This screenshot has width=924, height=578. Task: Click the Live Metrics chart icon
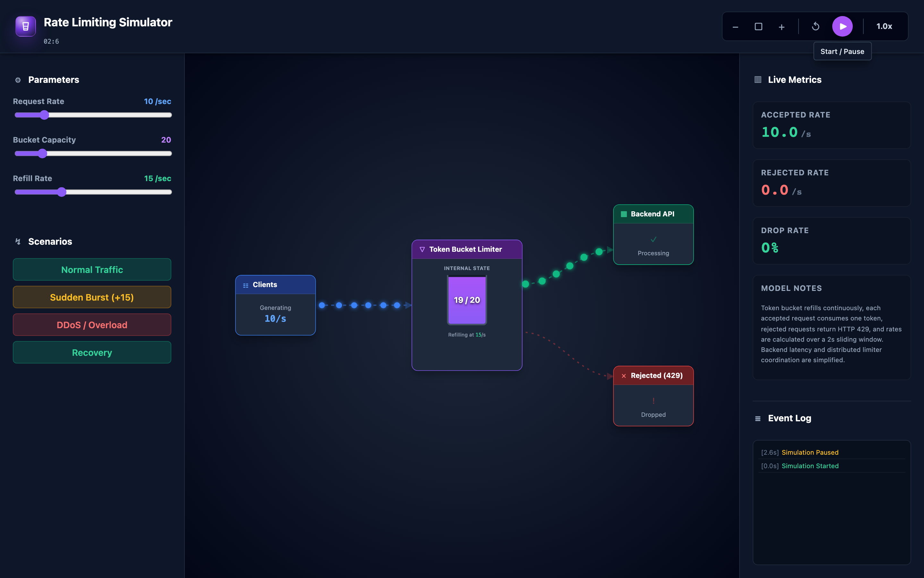[x=758, y=80]
